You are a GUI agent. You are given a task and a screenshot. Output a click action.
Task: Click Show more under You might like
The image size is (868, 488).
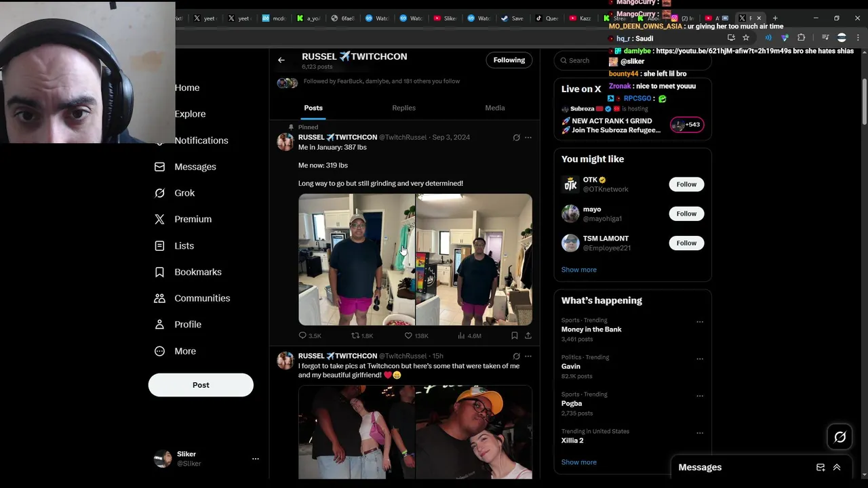(x=579, y=270)
